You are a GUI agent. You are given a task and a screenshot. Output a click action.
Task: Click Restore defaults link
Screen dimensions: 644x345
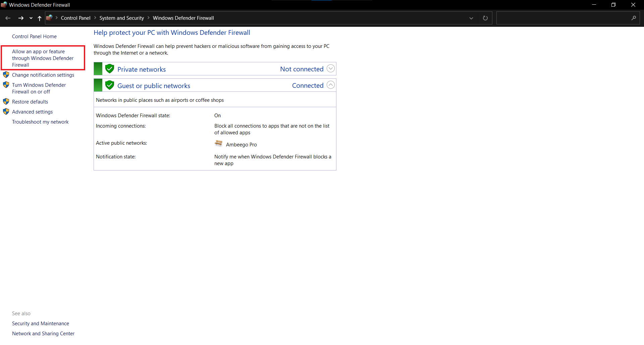(30, 102)
